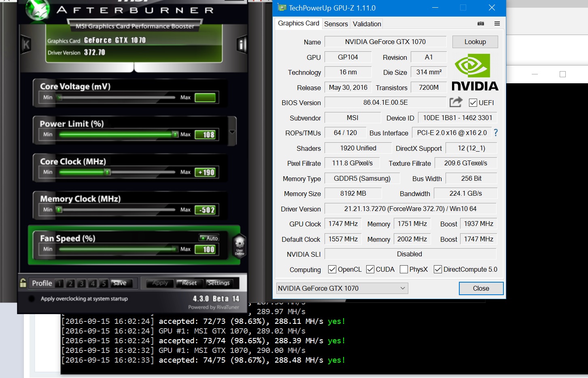Click Afterburner Reset button
The height and width of the screenshot is (378, 588).
click(x=189, y=283)
